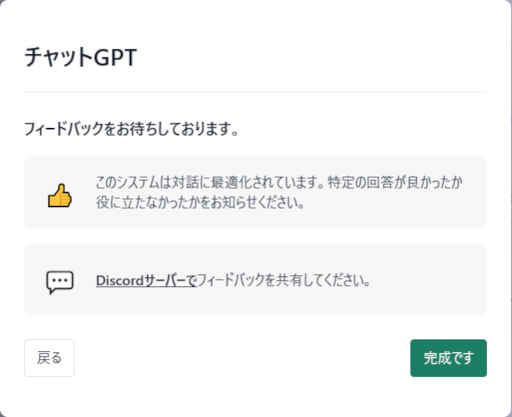Finish with the green 完成です button
This screenshot has width=512, height=417.
click(x=448, y=358)
